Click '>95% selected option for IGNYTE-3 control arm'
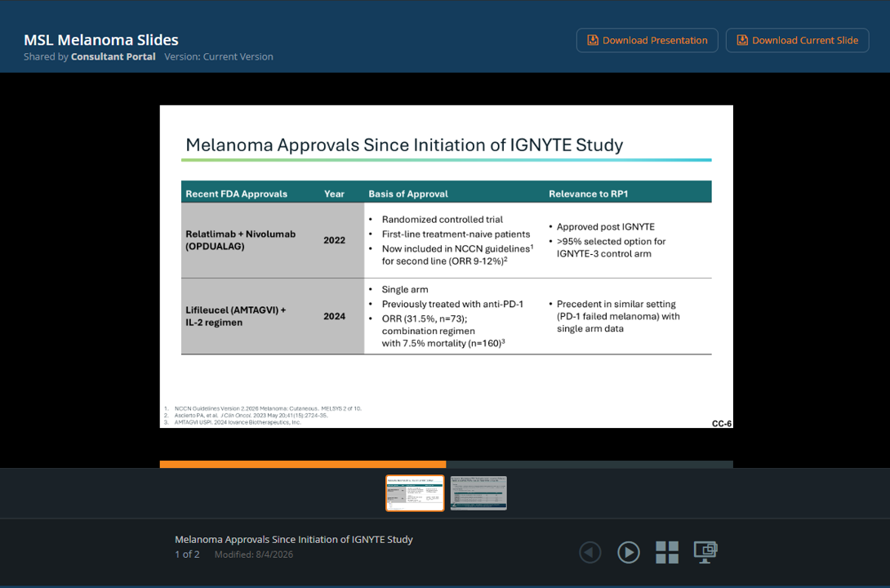 click(x=611, y=247)
